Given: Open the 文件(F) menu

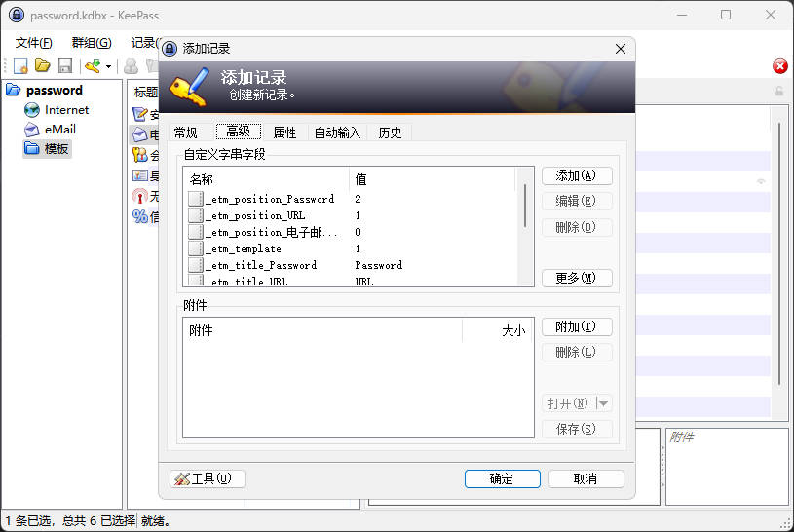Looking at the screenshot, I should pyautogui.click(x=34, y=43).
